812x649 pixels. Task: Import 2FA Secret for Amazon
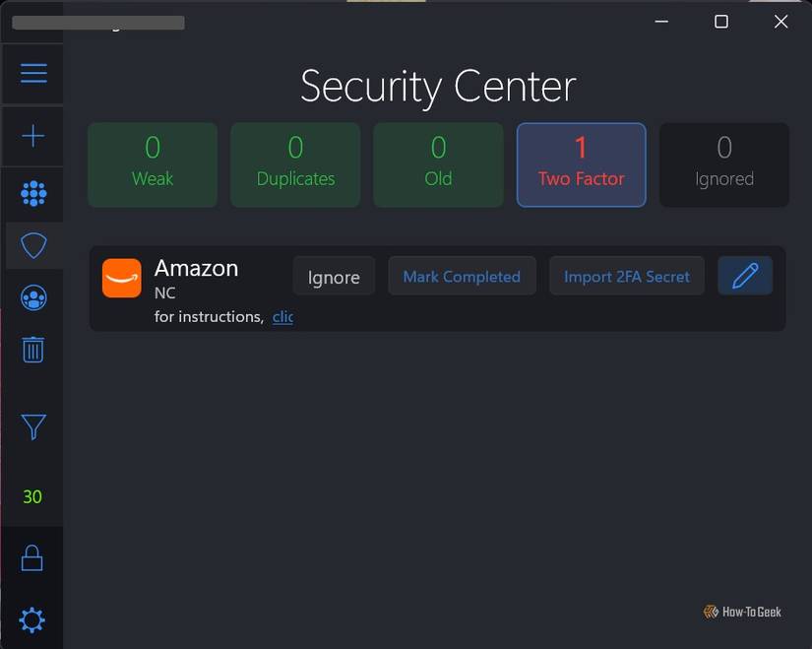coord(627,277)
